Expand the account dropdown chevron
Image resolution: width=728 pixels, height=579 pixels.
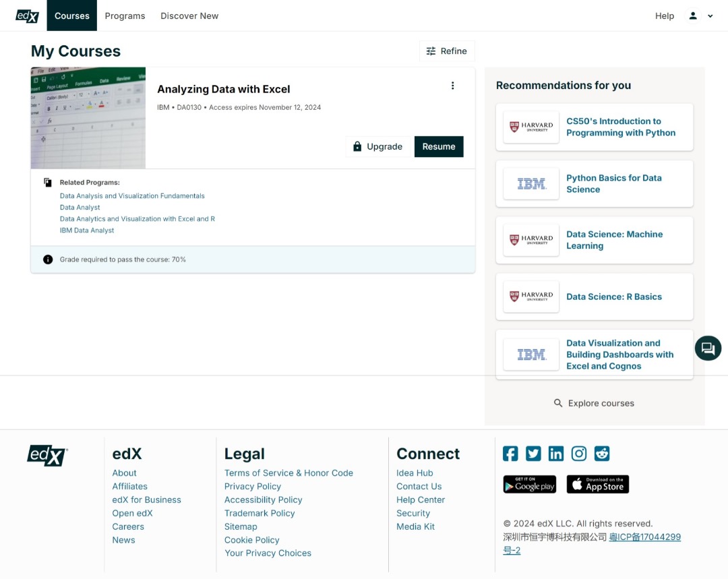click(710, 16)
